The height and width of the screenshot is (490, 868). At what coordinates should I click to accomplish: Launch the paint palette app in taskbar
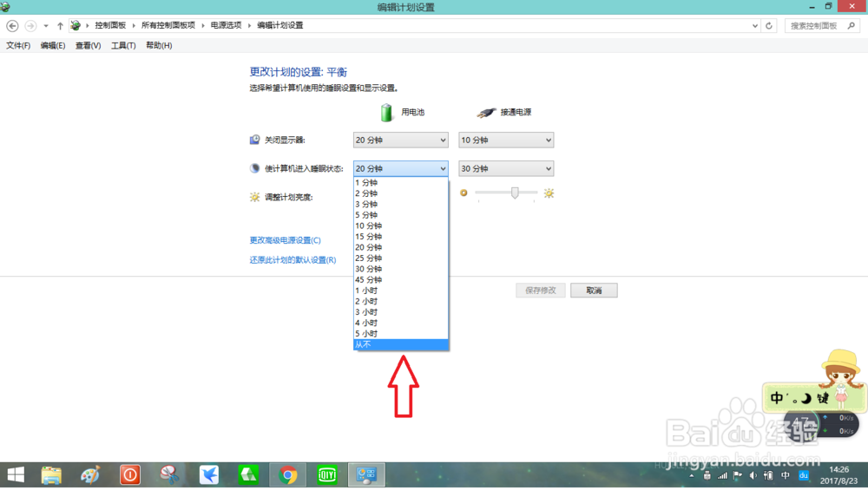[90, 475]
